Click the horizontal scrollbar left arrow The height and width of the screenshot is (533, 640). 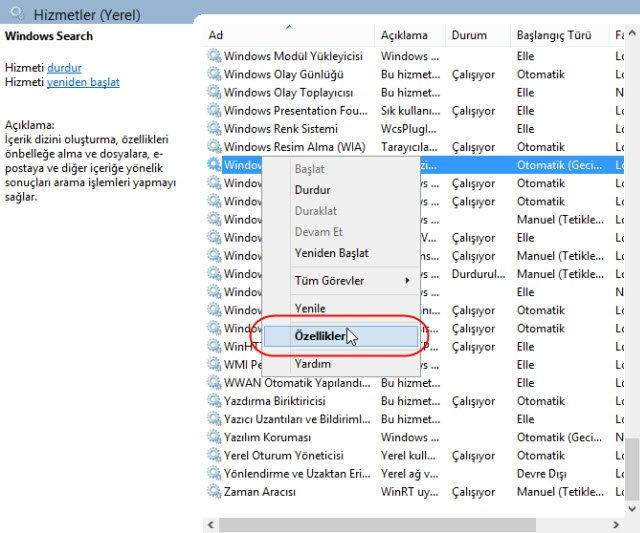211,525
